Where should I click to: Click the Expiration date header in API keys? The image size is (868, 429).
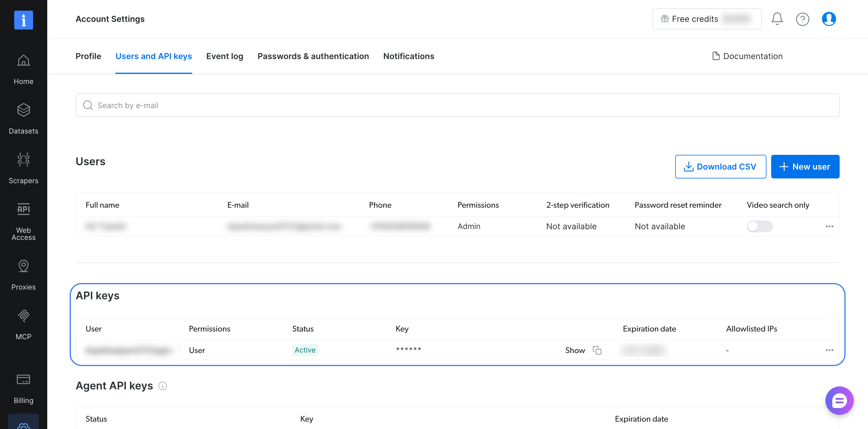[649, 329]
